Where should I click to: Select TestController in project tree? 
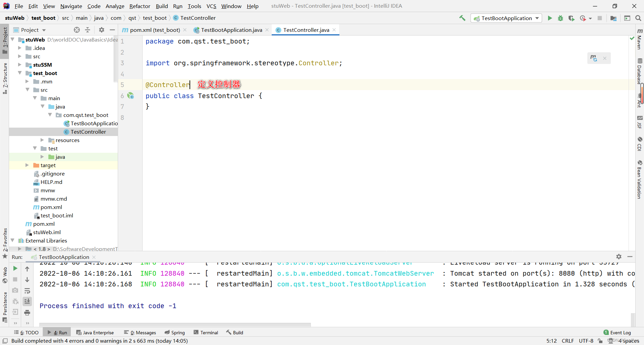point(88,132)
